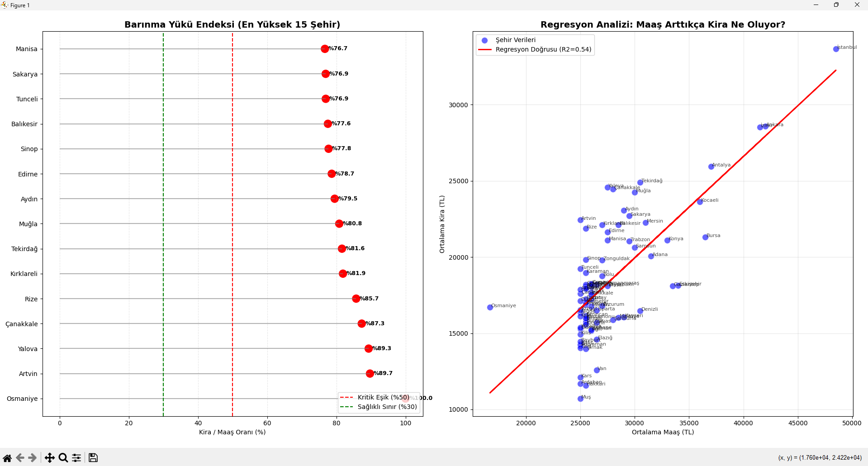Click the 'Sağlıklı Sınır (%30)' legend entry
This screenshot has height=466, width=868.
(x=387, y=407)
